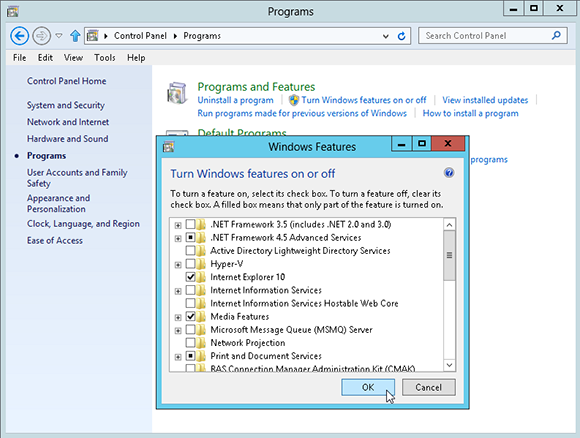Expand the address bar history dropdown

386,36
